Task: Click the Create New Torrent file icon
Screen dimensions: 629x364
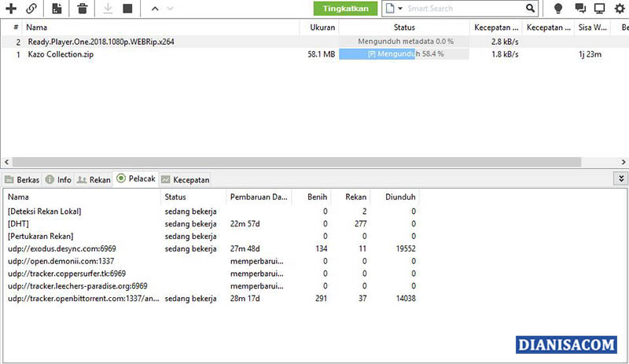Action: tap(57, 9)
